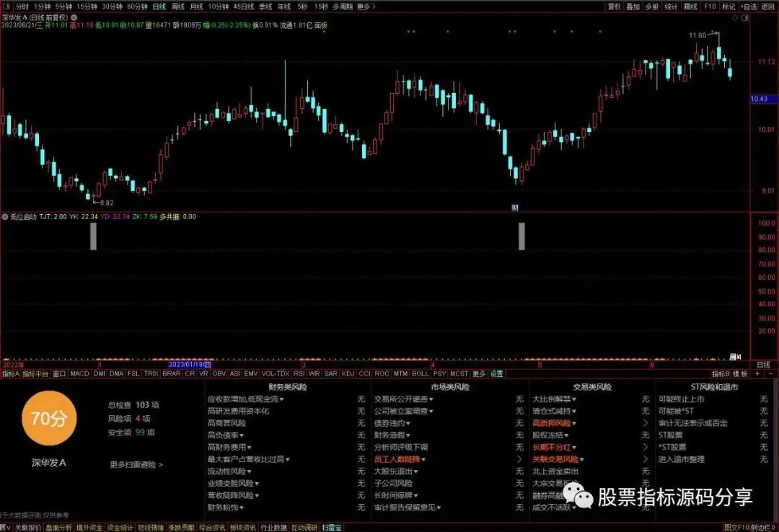Click the round icon beside 低位启动 indicator
779x532 pixels.
pyautogui.click(x=5, y=216)
